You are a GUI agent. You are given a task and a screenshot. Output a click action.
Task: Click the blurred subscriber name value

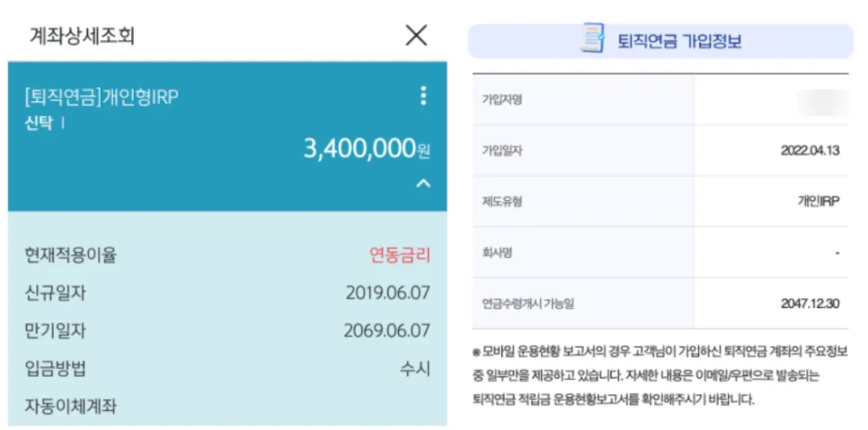click(824, 101)
